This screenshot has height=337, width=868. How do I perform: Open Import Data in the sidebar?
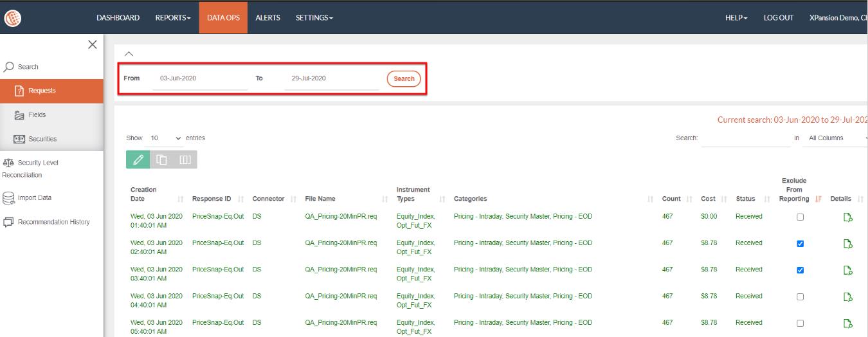(x=34, y=198)
